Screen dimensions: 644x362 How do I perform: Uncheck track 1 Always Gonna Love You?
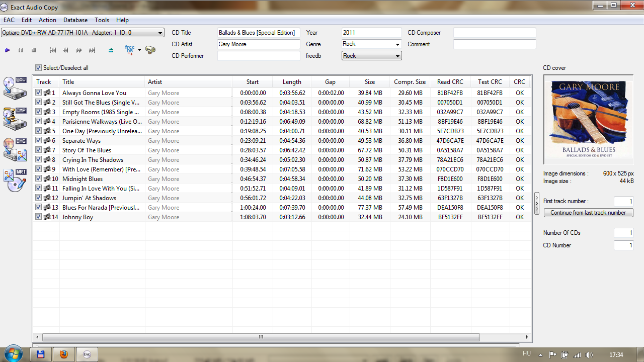39,93
